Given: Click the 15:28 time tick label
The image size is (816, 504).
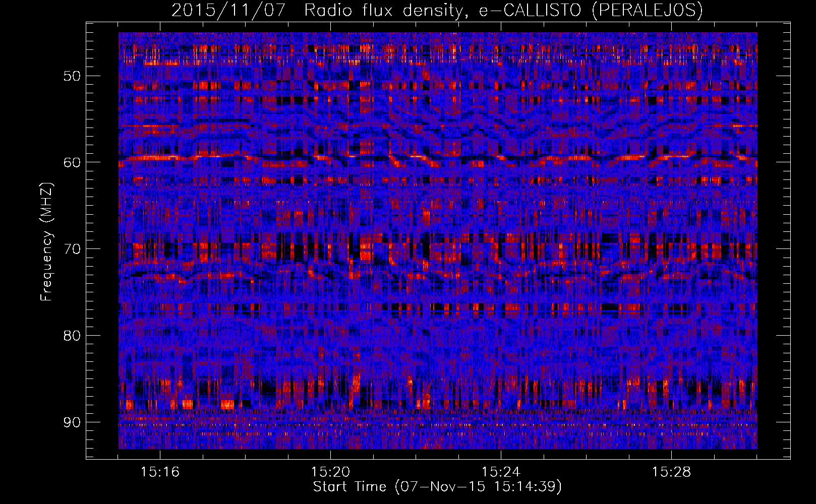Looking at the screenshot, I should click(x=671, y=472).
